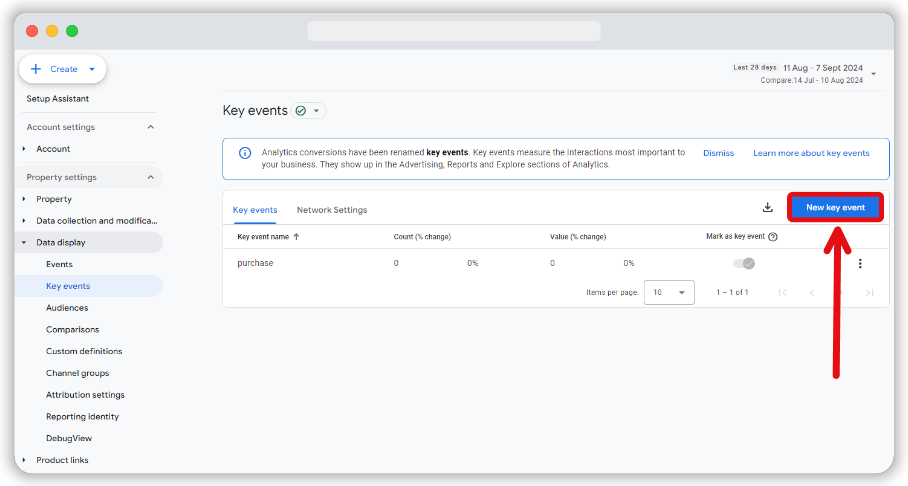The image size is (908, 486).
Task: Open Comparisons in the sidebar
Action: pyautogui.click(x=72, y=330)
